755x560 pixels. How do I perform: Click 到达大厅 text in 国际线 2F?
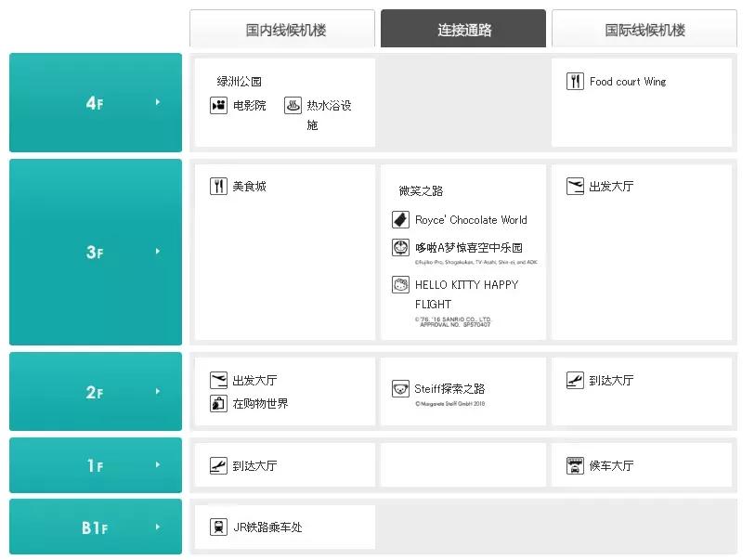point(611,380)
